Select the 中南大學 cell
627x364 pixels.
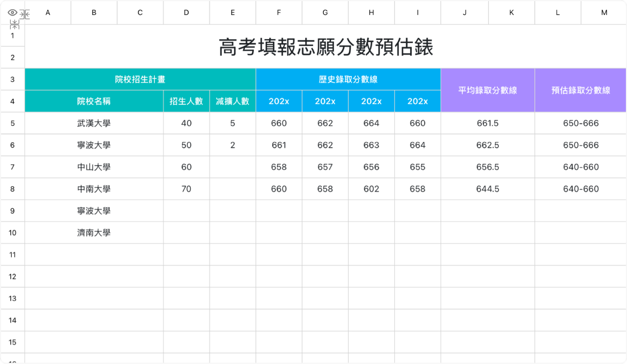(94, 189)
